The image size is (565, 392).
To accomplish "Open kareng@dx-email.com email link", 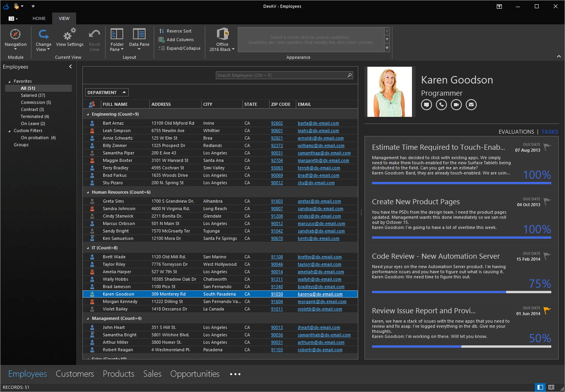I will coord(320,294).
